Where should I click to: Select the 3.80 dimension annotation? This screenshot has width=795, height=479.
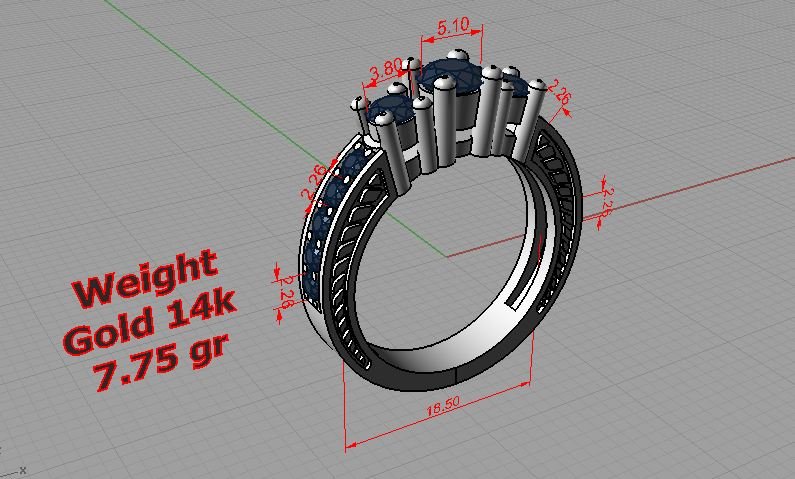(386, 72)
